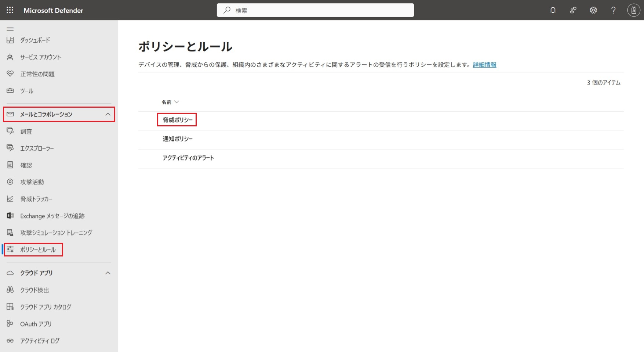Open OAuth アプリ in the sidebar
644x352 pixels.
tap(36, 324)
